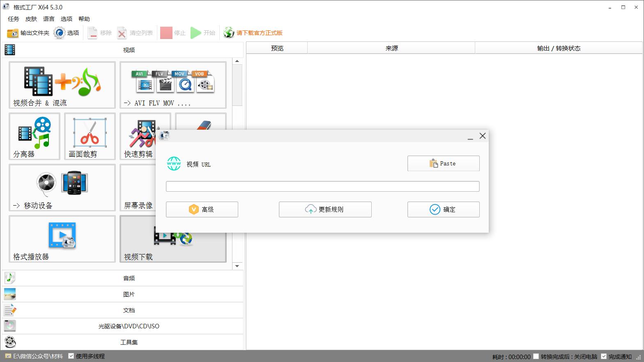The width and height of the screenshot is (644, 362).
Task: Click the filmstrip icon of the 视频 section
Action: 10,50
